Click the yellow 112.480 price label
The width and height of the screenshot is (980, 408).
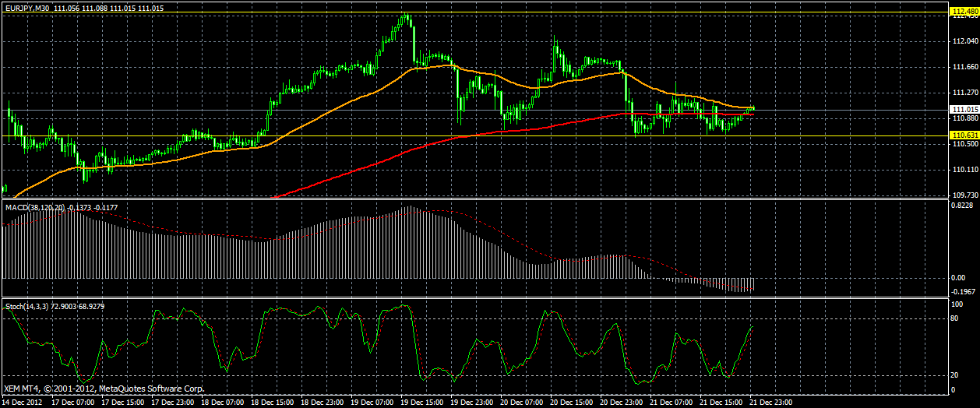click(964, 11)
